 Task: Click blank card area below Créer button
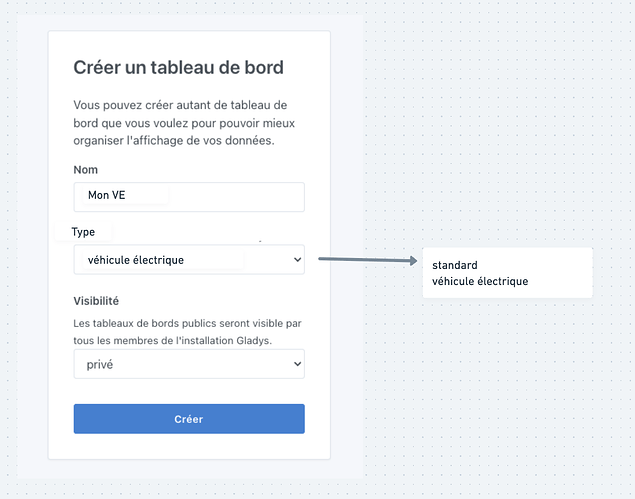(x=188, y=446)
